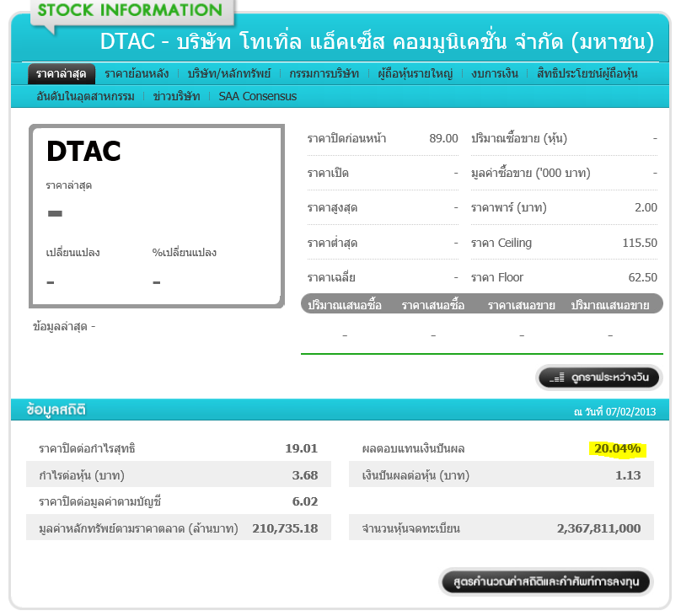This screenshot has width=681, height=616.
Task: Click the DTAC symbol heading
Action: coord(83,151)
